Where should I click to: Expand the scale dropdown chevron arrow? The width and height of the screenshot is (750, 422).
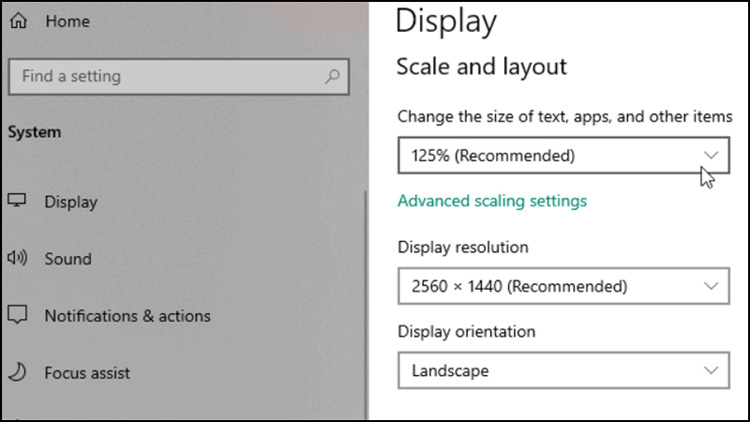click(711, 155)
